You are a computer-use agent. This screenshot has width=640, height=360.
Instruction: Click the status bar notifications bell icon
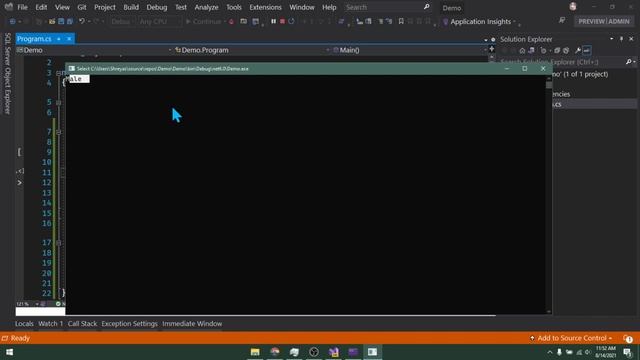(x=627, y=338)
